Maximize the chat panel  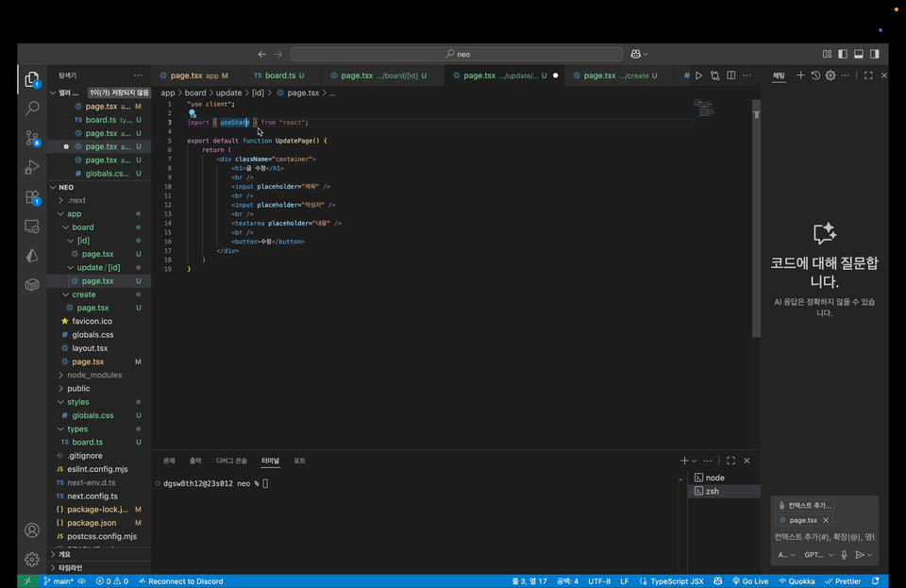[868, 76]
